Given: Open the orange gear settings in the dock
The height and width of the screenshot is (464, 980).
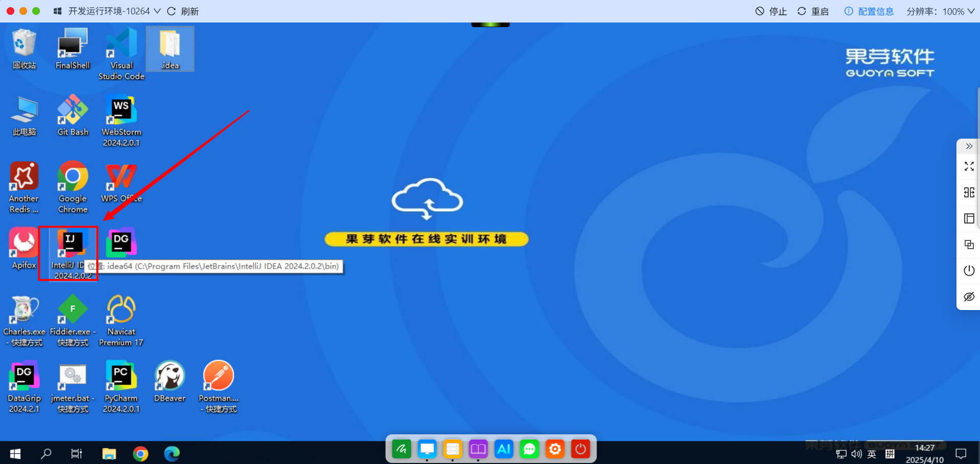Looking at the screenshot, I should 555,449.
